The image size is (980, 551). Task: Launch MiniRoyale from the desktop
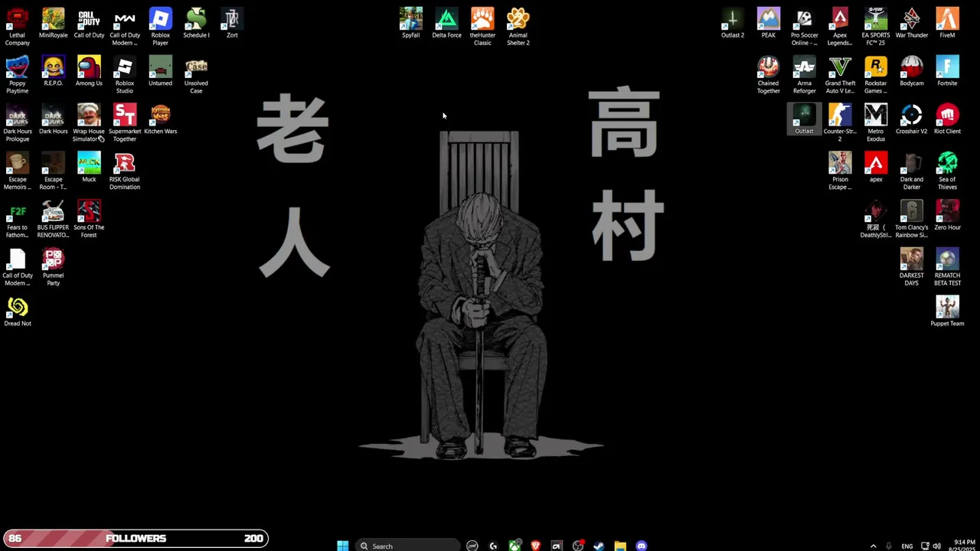coord(53,23)
